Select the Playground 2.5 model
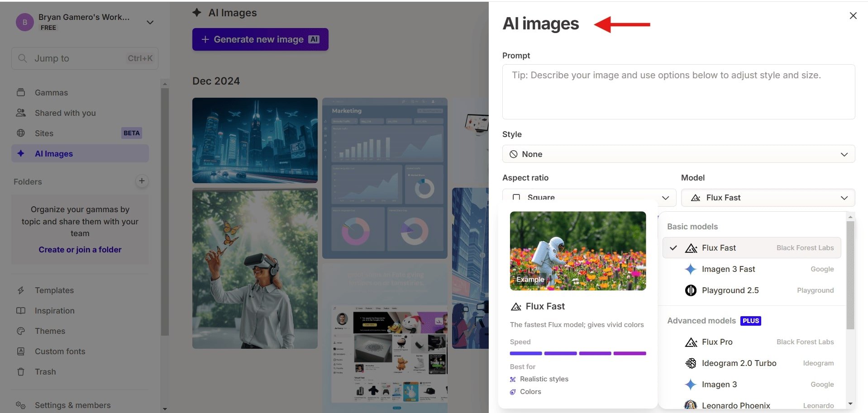The image size is (868, 413). click(x=730, y=290)
